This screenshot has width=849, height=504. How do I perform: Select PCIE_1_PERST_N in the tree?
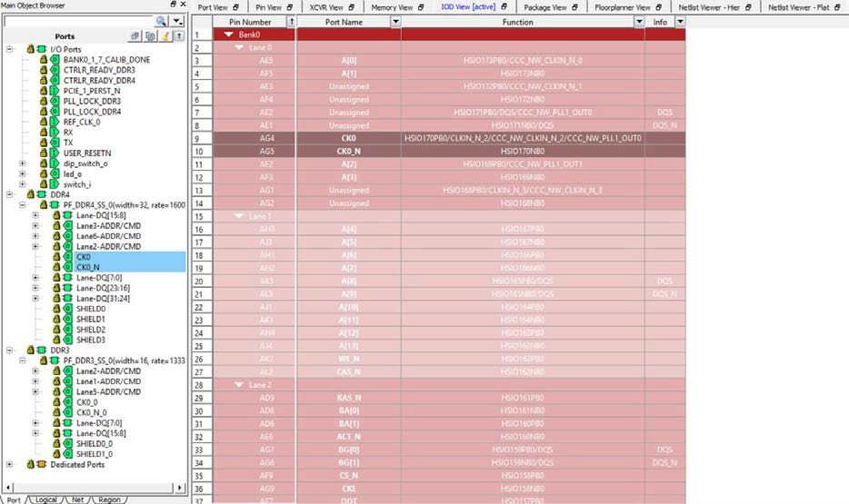tap(92, 91)
